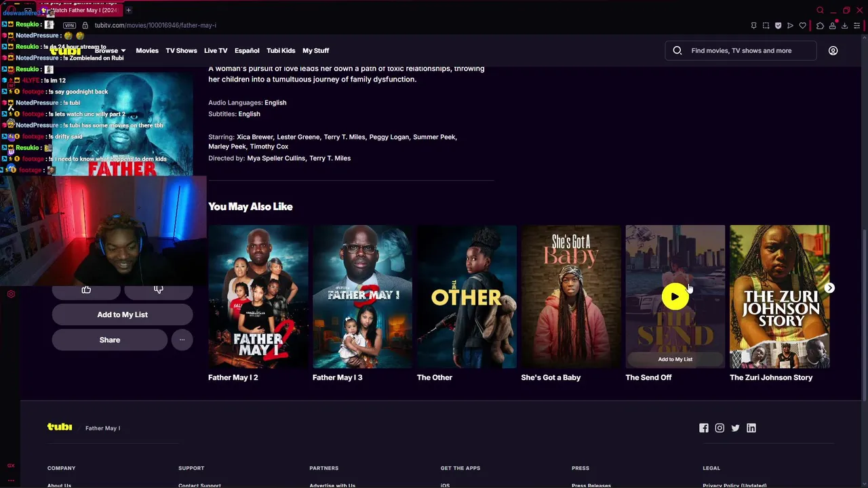
Task: Click actor name Lester Greene
Action: (x=298, y=137)
